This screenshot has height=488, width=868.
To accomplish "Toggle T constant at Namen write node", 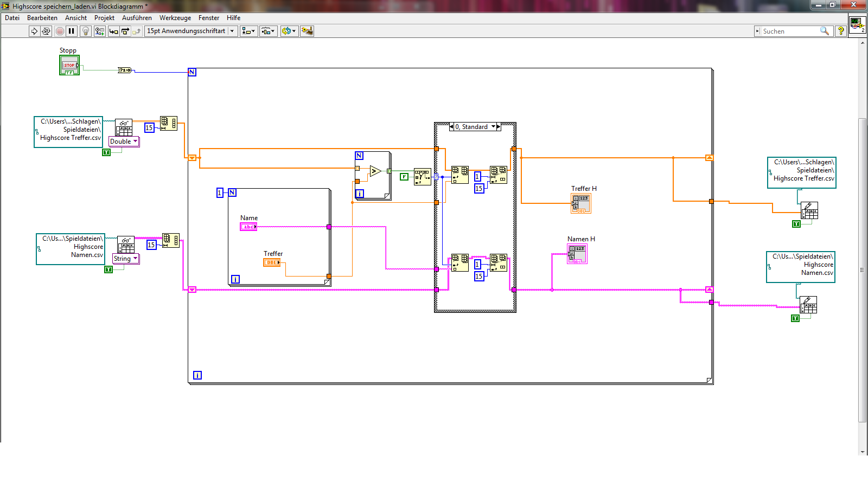I will 795,318.
